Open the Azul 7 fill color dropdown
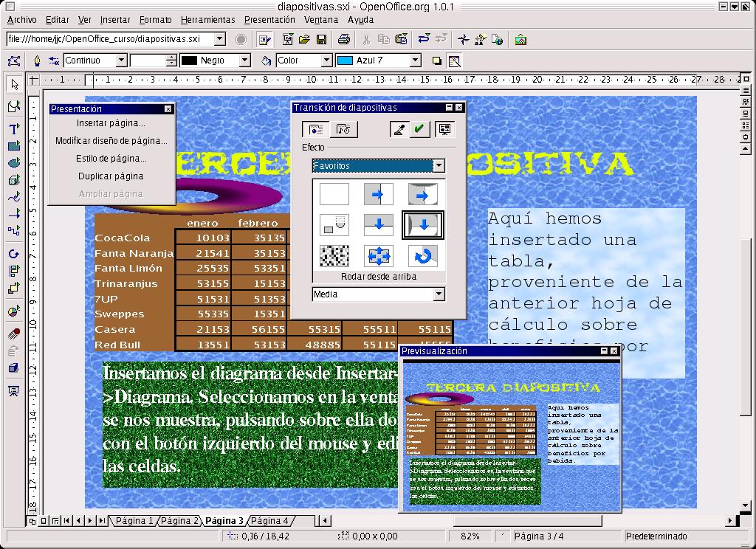This screenshot has width=756, height=549. pos(416,61)
